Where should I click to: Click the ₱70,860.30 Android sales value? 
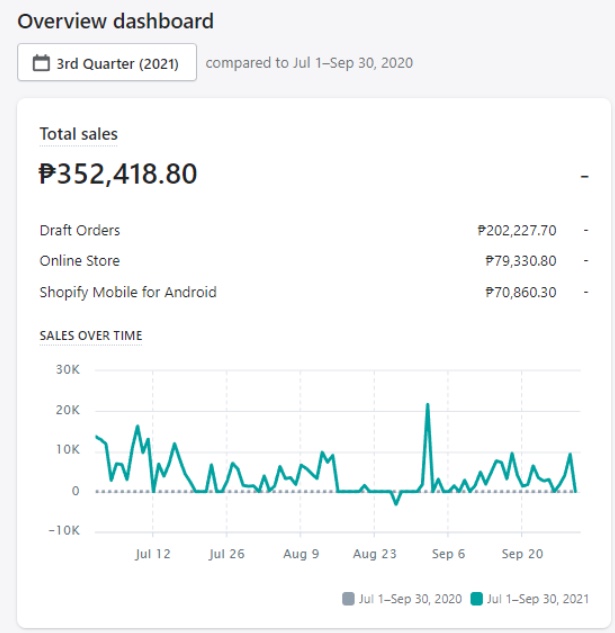click(x=521, y=292)
